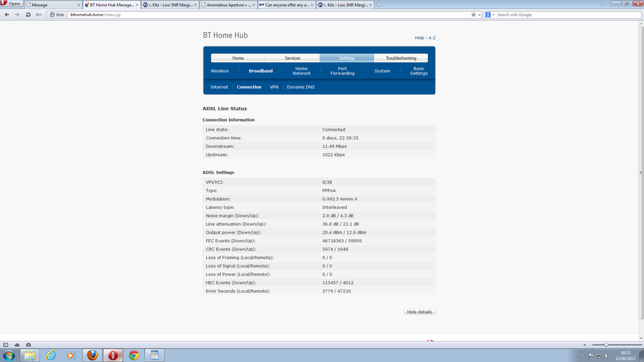The image size is (644, 362).
Task: Open the Windows Start menu orb
Action: tap(8, 355)
